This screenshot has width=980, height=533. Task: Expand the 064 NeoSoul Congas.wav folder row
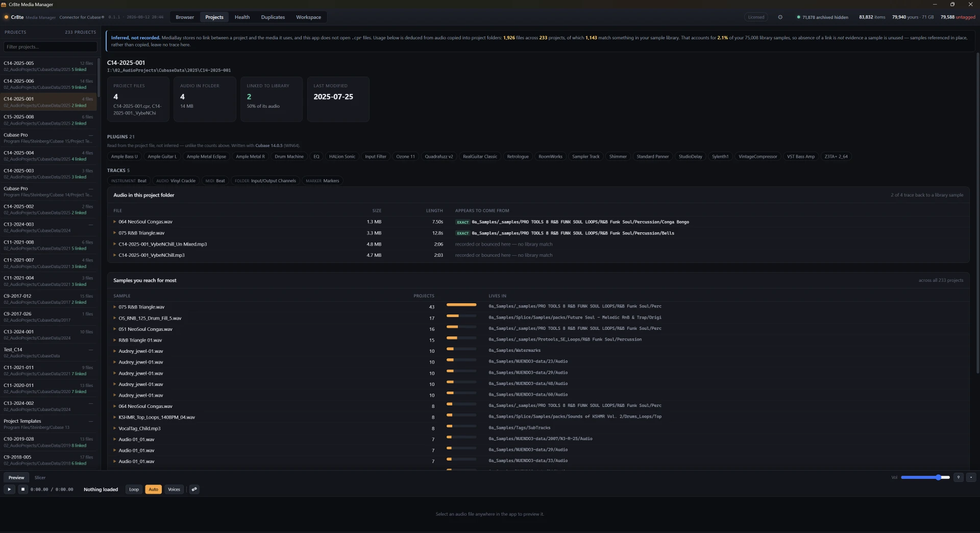[x=115, y=222]
